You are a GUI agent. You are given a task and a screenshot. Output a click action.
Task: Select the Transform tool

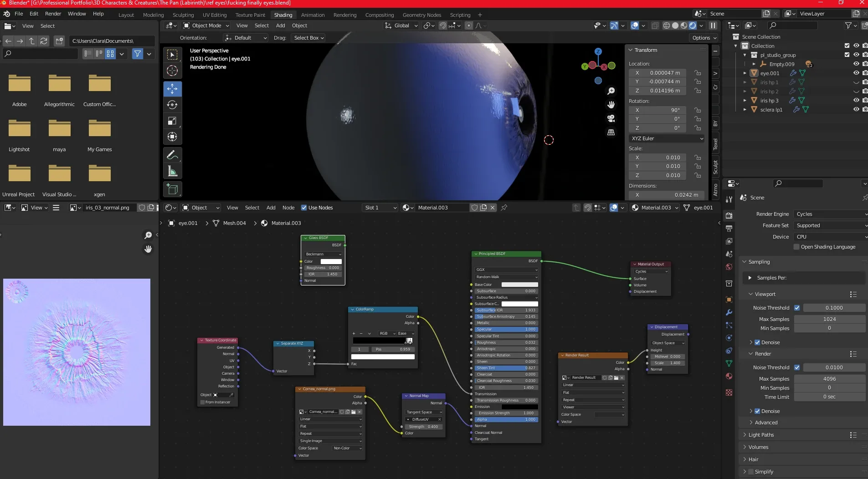(x=172, y=137)
